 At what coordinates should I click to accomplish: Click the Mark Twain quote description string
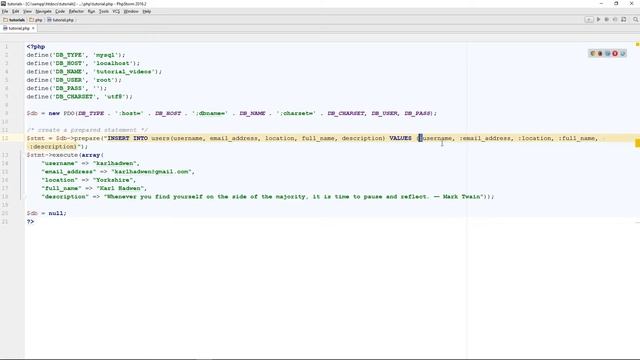click(x=295, y=197)
